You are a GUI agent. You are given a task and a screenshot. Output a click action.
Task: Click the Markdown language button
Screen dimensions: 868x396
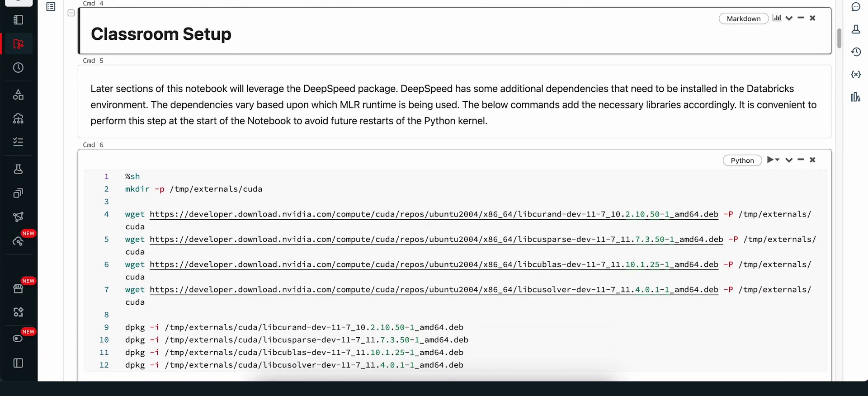[743, 19]
